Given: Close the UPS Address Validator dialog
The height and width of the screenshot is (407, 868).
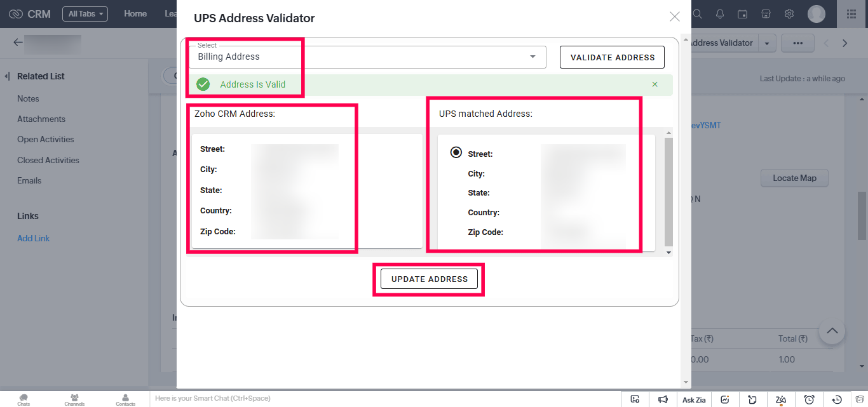Looking at the screenshot, I should pyautogui.click(x=675, y=17).
